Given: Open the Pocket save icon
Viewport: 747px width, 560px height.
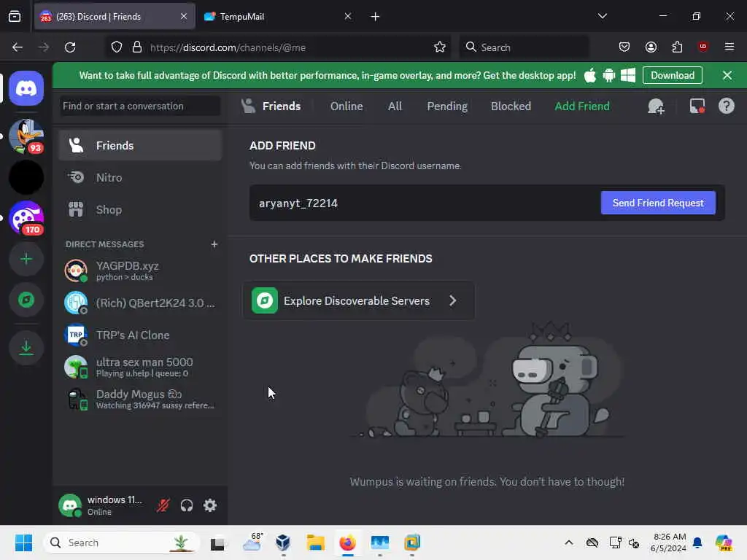Looking at the screenshot, I should pyautogui.click(x=624, y=47).
